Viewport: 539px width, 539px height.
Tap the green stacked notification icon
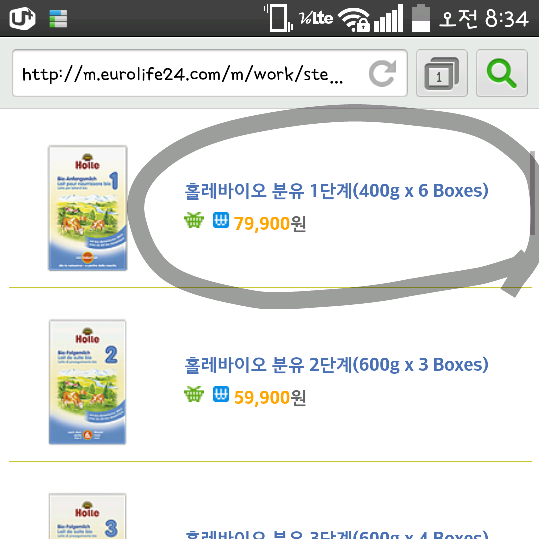tap(58, 19)
